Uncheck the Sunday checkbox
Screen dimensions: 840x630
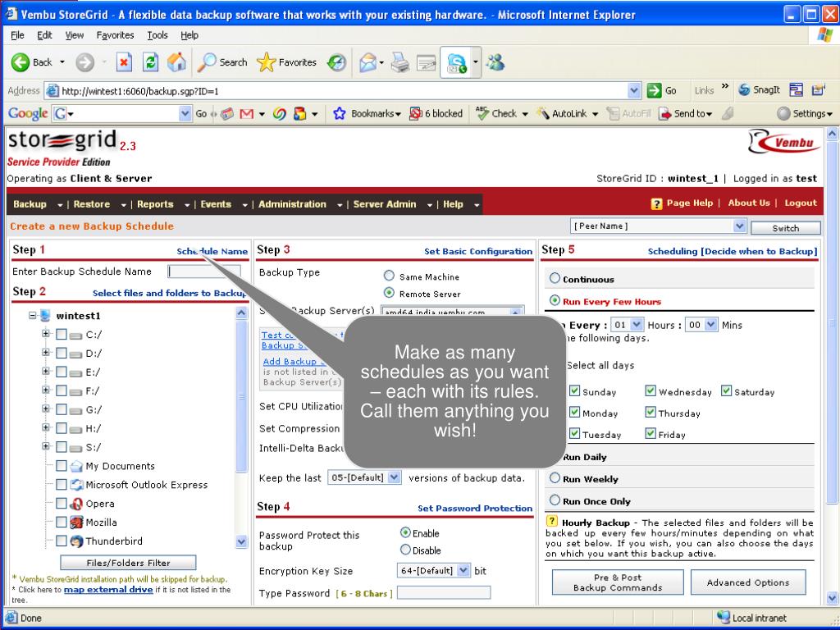pyautogui.click(x=575, y=390)
